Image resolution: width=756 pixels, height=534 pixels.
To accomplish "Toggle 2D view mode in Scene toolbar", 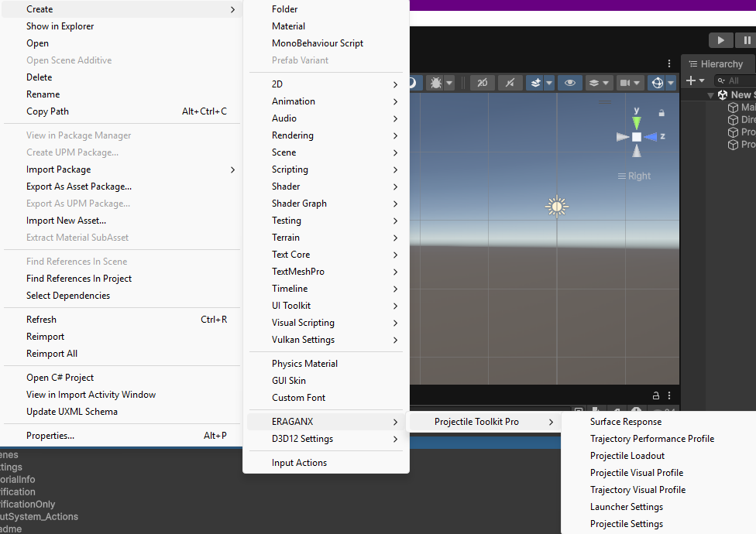I will tap(482, 84).
